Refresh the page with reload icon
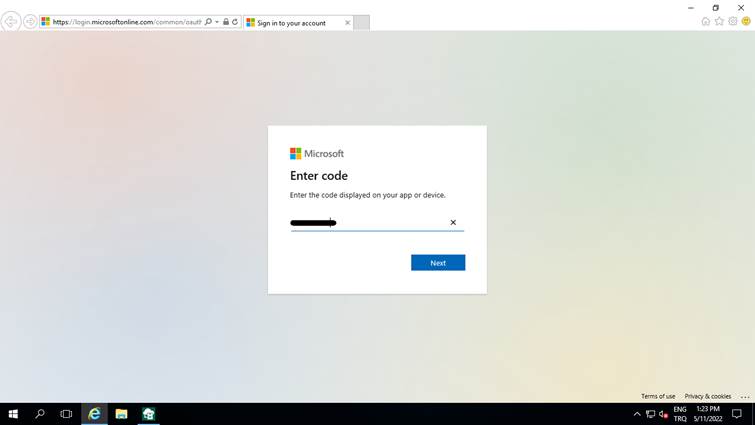Screen dimensions: 755x425 coord(235,22)
